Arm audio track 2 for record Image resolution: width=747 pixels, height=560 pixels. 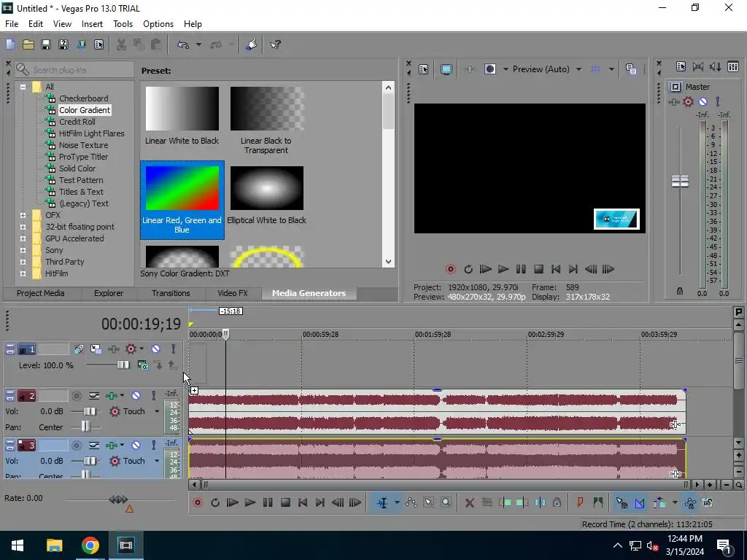point(76,395)
